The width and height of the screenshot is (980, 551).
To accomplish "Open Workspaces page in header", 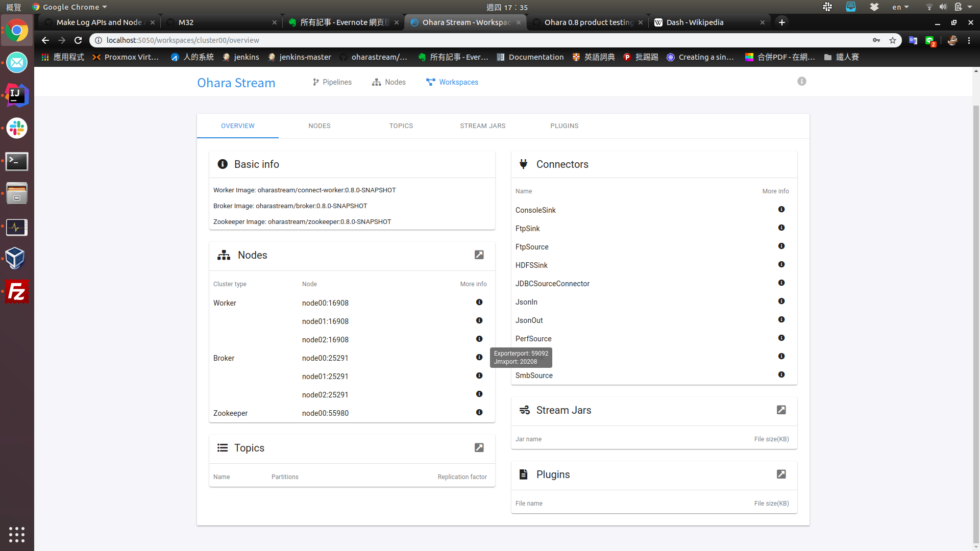I will 452,82.
